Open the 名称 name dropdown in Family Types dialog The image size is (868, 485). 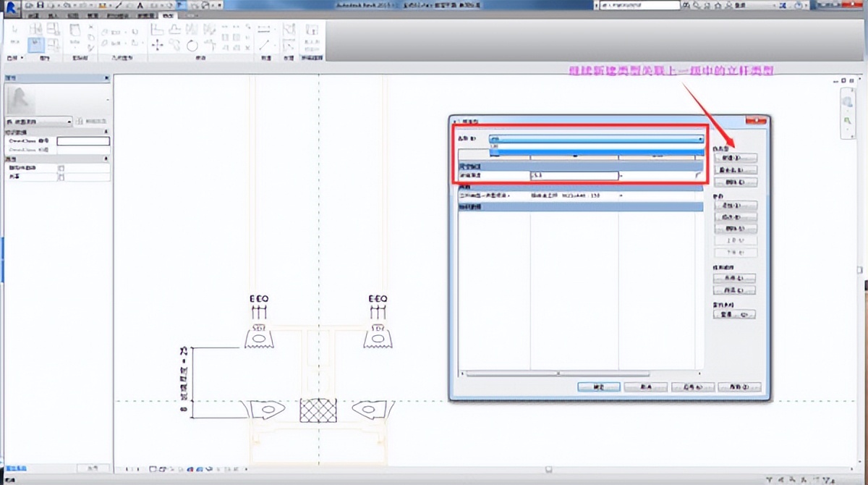tap(597, 139)
